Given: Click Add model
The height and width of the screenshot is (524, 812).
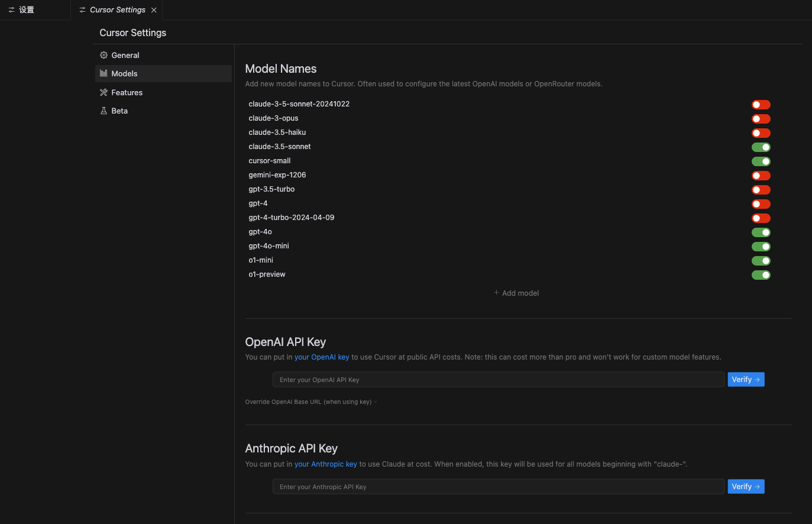Looking at the screenshot, I should click(x=516, y=293).
